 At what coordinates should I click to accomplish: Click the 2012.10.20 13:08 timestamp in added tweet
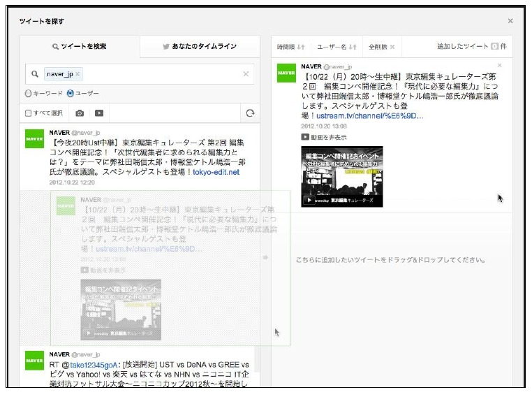pyautogui.click(x=324, y=127)
